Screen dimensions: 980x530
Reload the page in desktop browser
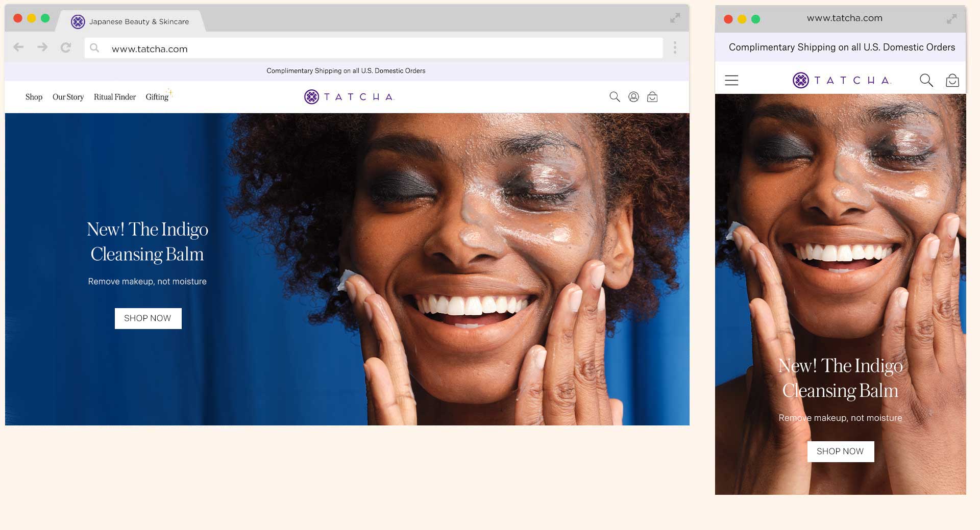(66, 47)
